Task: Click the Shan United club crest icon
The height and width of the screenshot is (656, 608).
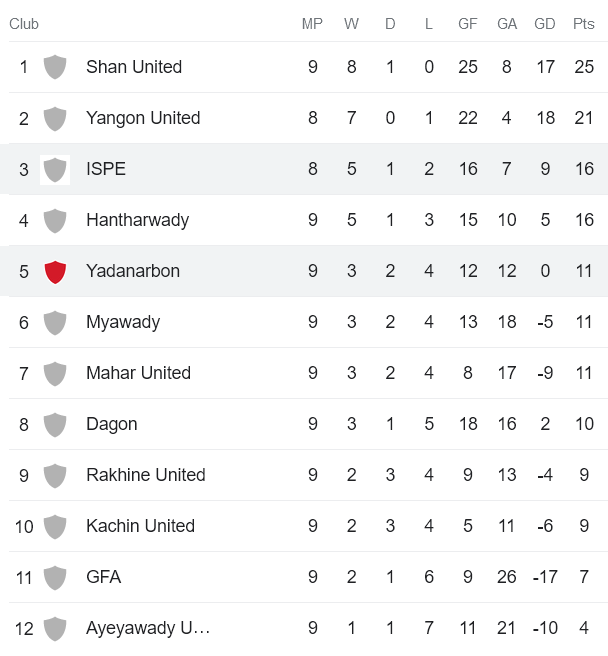Action: (x=55, y=67)
